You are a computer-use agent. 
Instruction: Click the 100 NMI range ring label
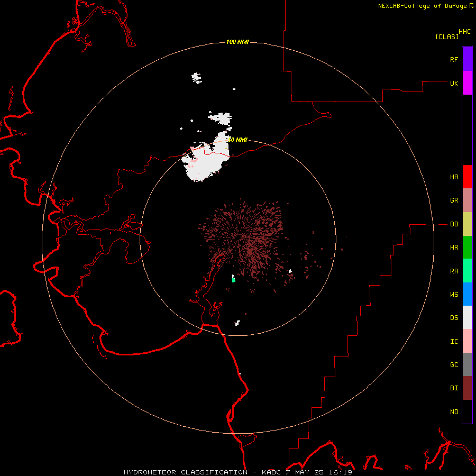pos(237,42)
